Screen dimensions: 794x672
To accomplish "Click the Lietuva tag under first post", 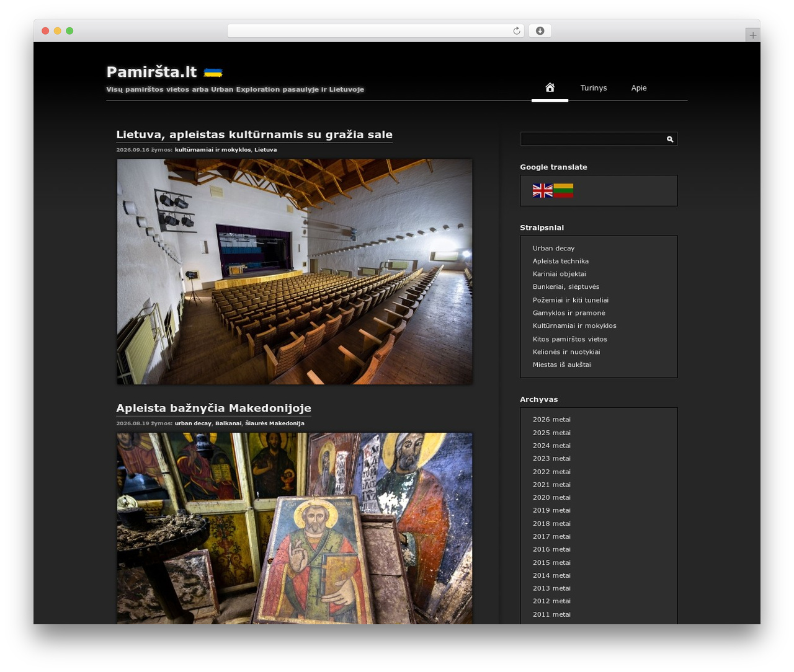I will [x=265, y=149].
